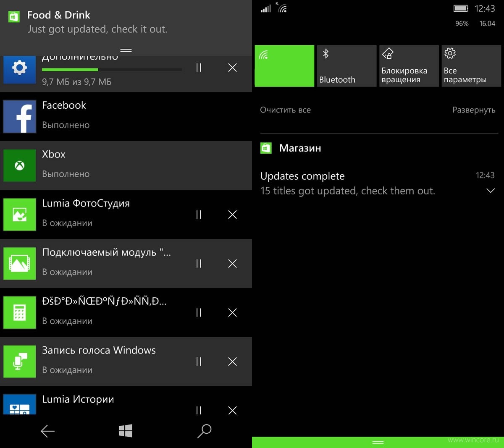Cancel the Lumia ФотоСтудия update

[x=232, y=215]
